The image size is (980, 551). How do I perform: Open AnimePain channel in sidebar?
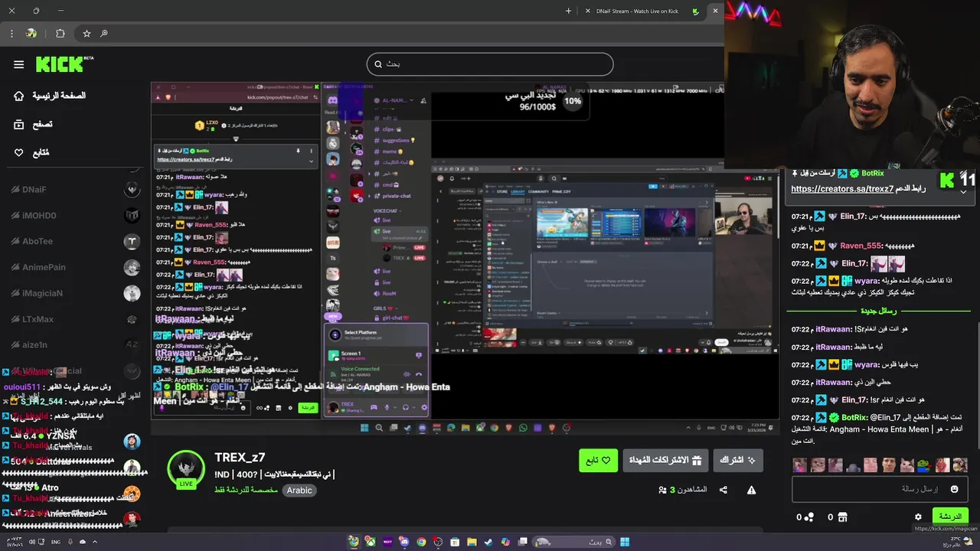[x=75, y=267]
